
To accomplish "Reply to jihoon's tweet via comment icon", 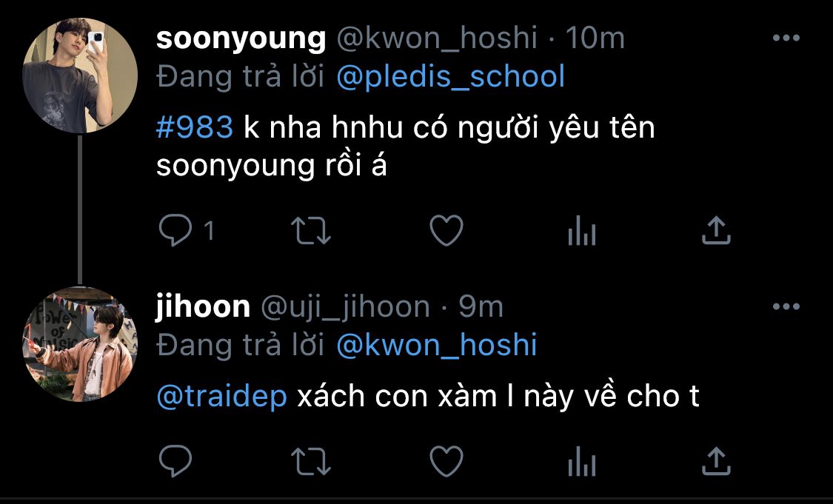I will [x=175, y=460].
